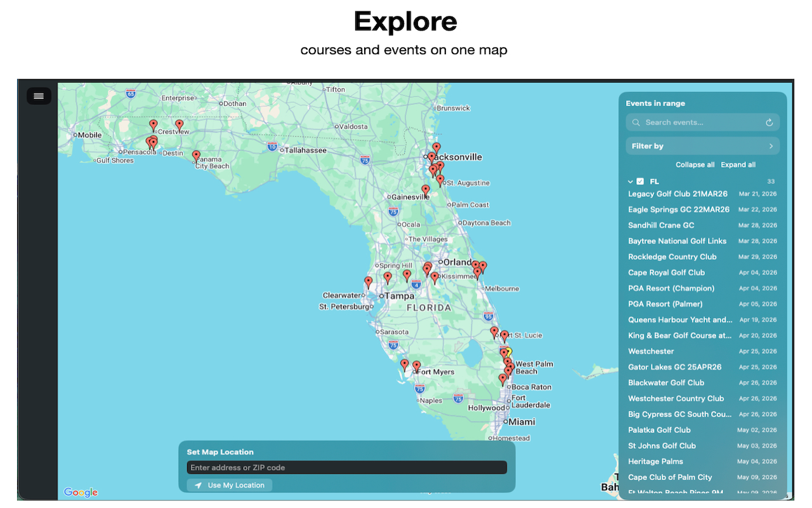This screenshot has width=812, height=508.
Task: Open Eagle Springs GC 22MAR26 event
Action: click(702, 210)
